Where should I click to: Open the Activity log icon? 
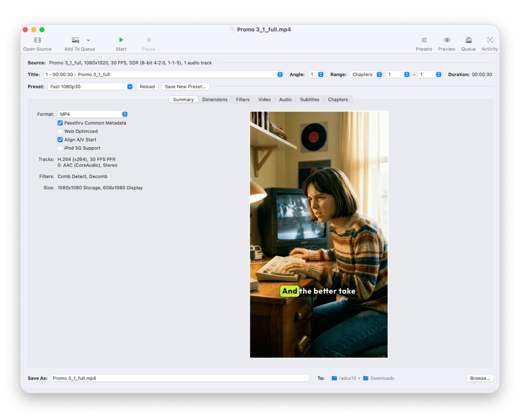490,40
